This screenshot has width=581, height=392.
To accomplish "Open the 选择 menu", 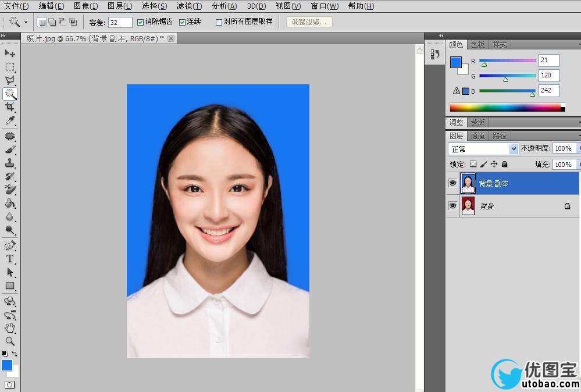I will [154, 6].
